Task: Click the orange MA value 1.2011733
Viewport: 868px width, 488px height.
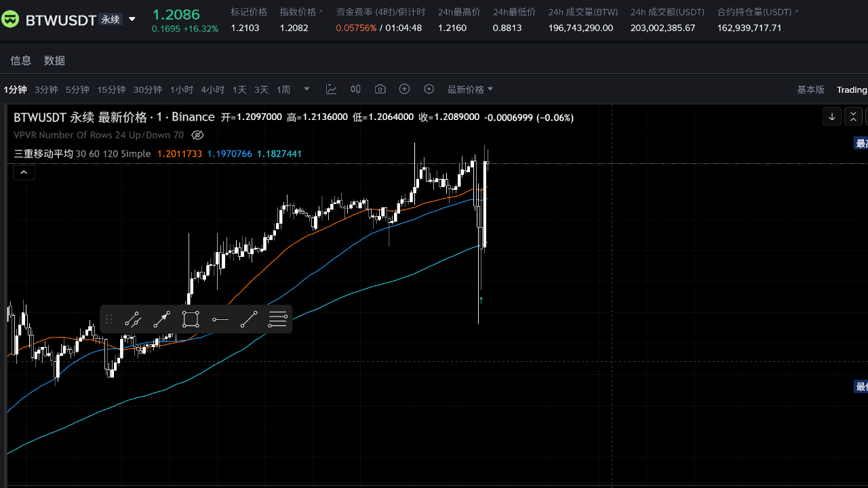Action: pyautogui.click(x=180, y=154)
